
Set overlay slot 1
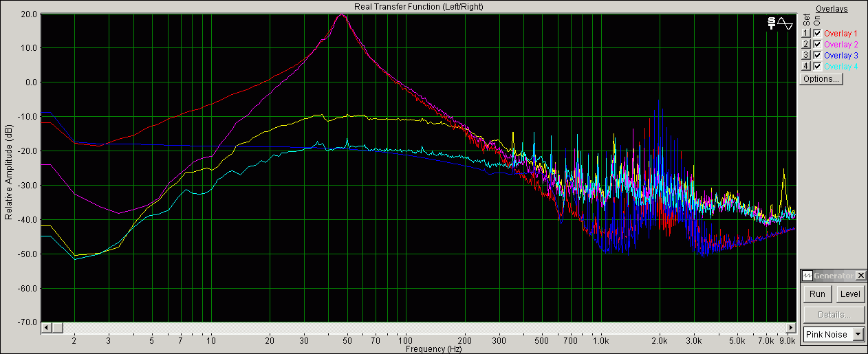806,33
